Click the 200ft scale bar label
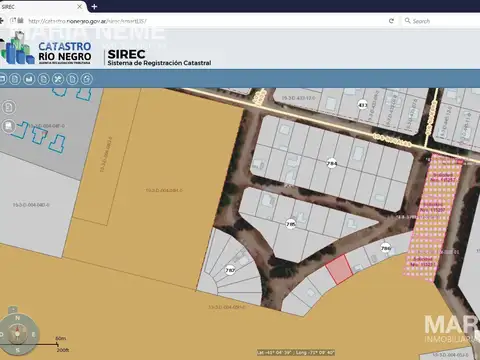 63,350
